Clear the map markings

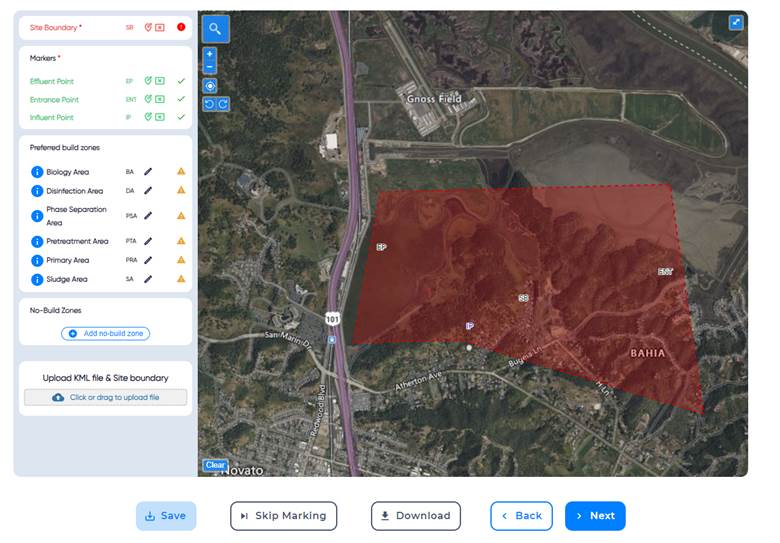(x=215, y=465)
